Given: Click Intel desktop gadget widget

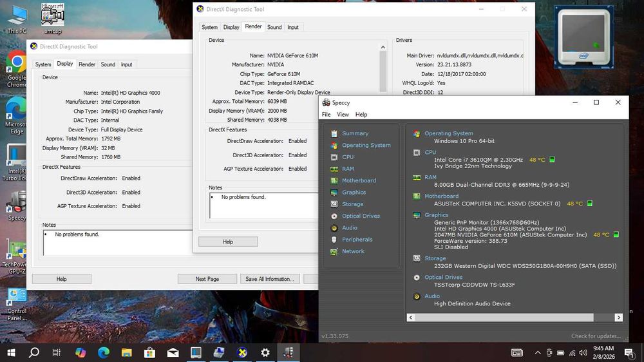Looking at the screenshot, I should pyautogui.click(x=583, y=37).
